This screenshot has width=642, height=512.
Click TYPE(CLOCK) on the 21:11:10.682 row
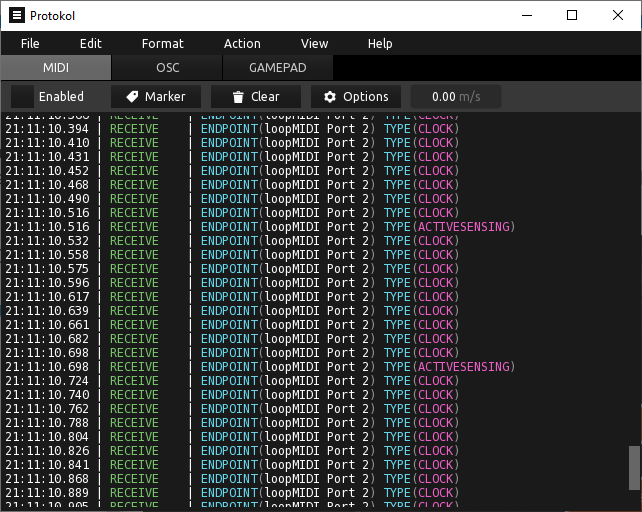[421, 339]
